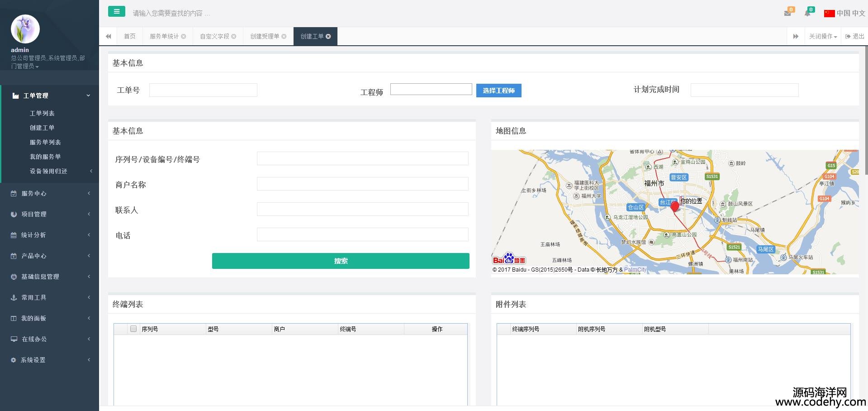Expand the 基础信息管理 menu
Image resolution: width=868 pixels, height=411 pixels.
[50, 277]
